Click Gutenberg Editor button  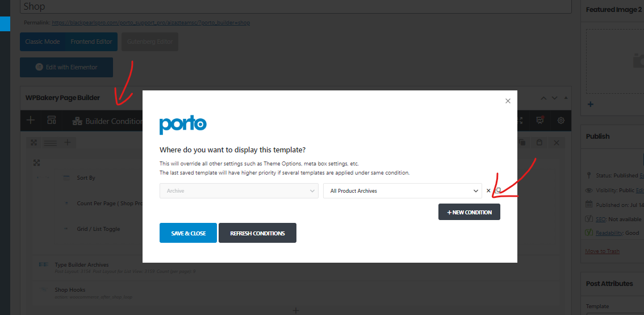point(150,42)
